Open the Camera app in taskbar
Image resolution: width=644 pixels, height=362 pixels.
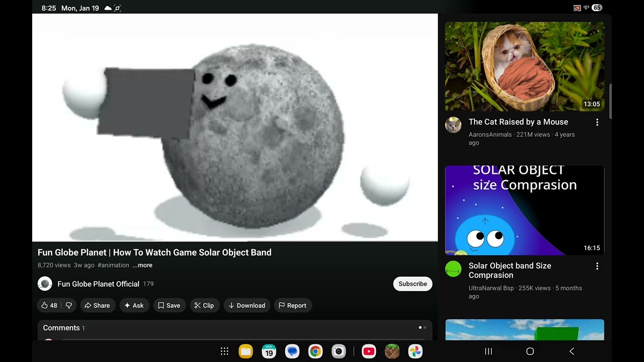click(x=339, y=351)
